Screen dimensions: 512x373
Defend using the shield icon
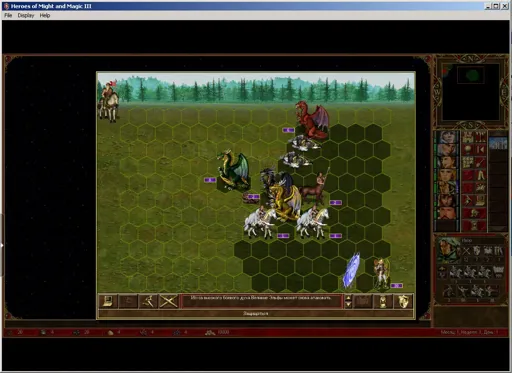(x=403, y=301)
